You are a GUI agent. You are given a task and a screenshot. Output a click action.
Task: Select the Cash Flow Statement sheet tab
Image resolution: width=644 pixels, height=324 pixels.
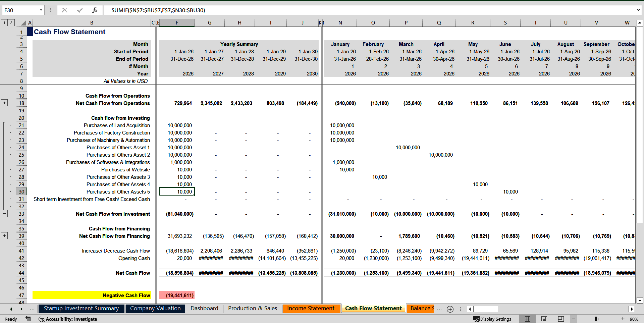pos(373,309)
